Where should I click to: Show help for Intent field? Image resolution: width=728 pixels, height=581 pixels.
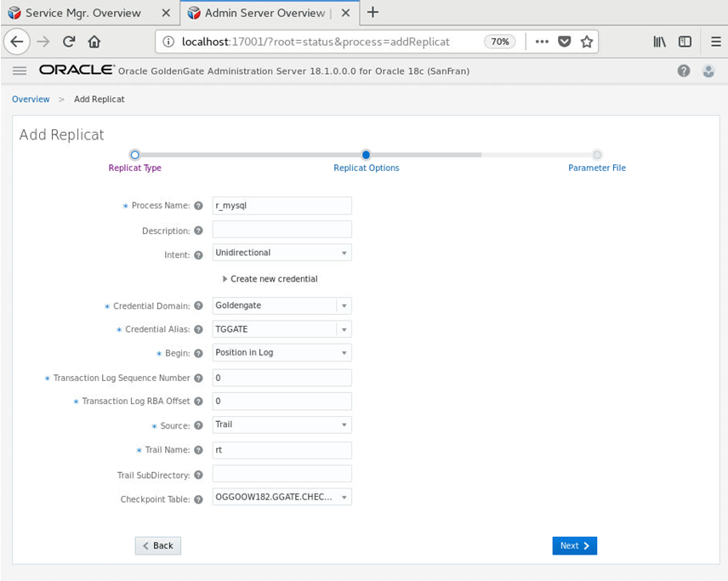tap(198, 255)
